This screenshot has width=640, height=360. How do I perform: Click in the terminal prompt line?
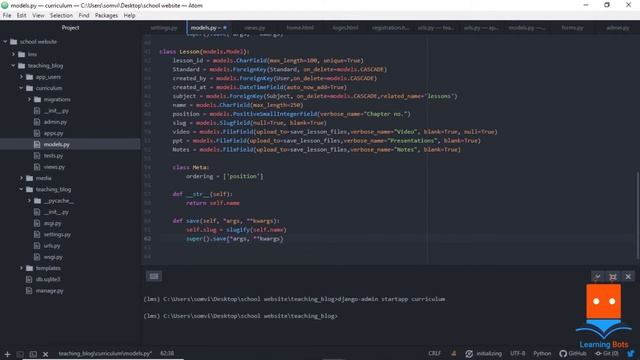(x=240, y=316)
